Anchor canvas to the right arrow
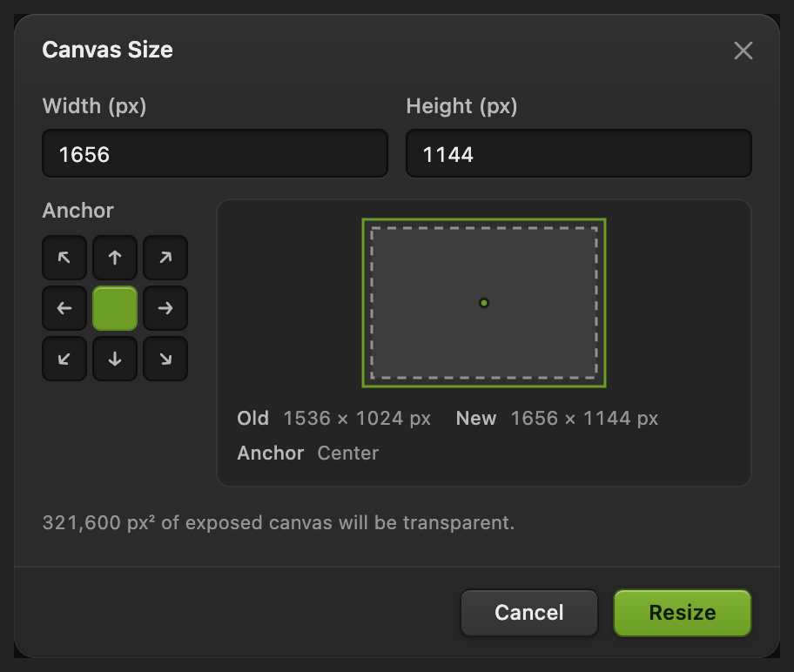Viewport: 794px width, 672px height. (x=165, y=308)
